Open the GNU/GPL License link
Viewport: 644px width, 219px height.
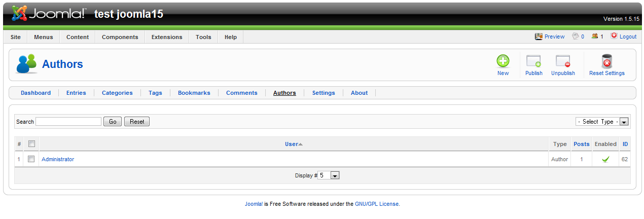[x=377, y=204]
